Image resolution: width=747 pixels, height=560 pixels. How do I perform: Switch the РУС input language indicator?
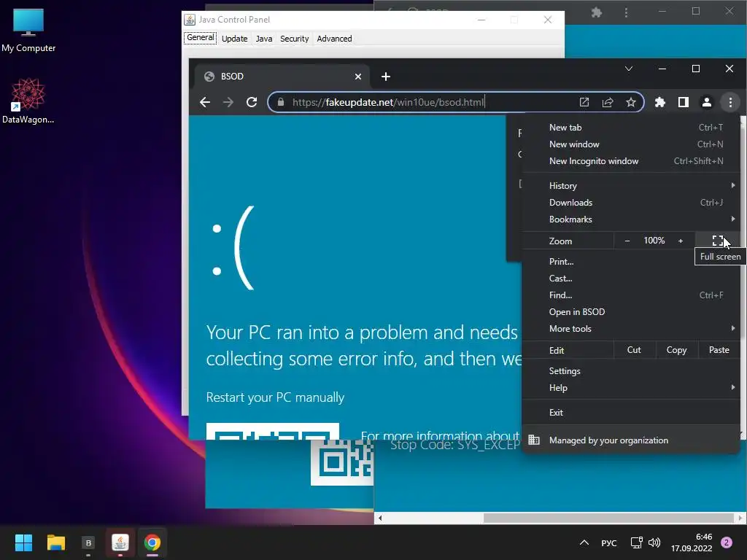pos(609,542)
